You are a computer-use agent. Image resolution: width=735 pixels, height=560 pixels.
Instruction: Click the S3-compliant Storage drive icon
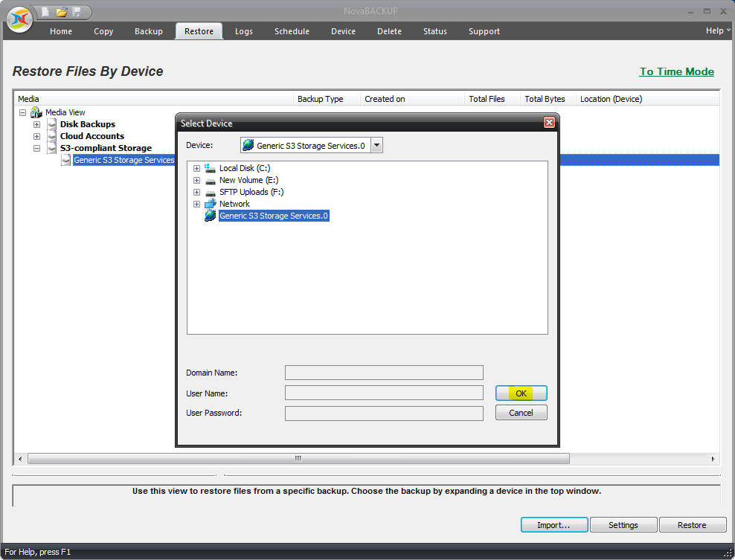click(52, 148)
